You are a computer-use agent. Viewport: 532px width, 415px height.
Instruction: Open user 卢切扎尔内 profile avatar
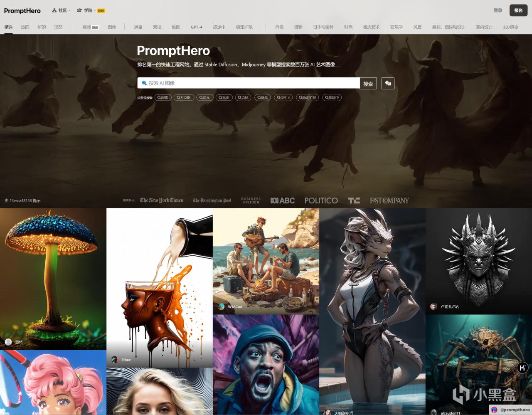click(433, 306)
